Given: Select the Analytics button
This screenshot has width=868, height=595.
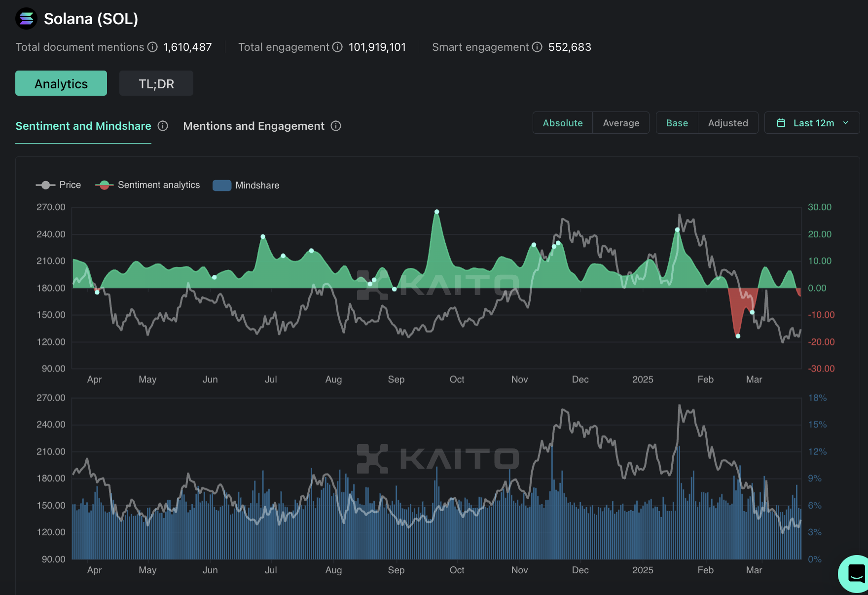Looking at the screenshot, I should pos(61,83).
